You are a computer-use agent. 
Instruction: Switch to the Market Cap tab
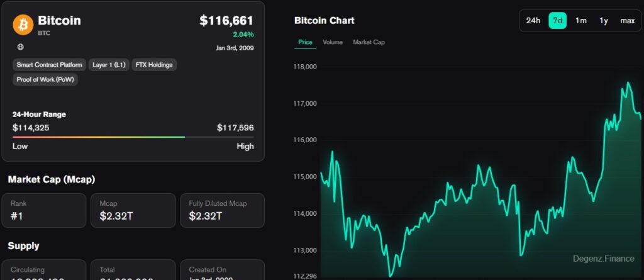click(369, 42)
